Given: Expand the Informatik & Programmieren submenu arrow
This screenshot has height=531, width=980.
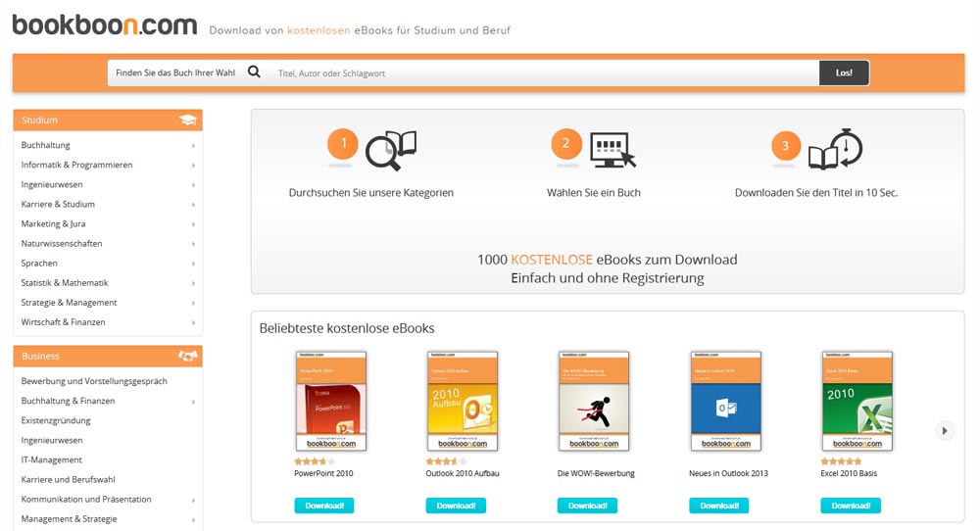Looking at the screenshot, I should coord(193,166).
